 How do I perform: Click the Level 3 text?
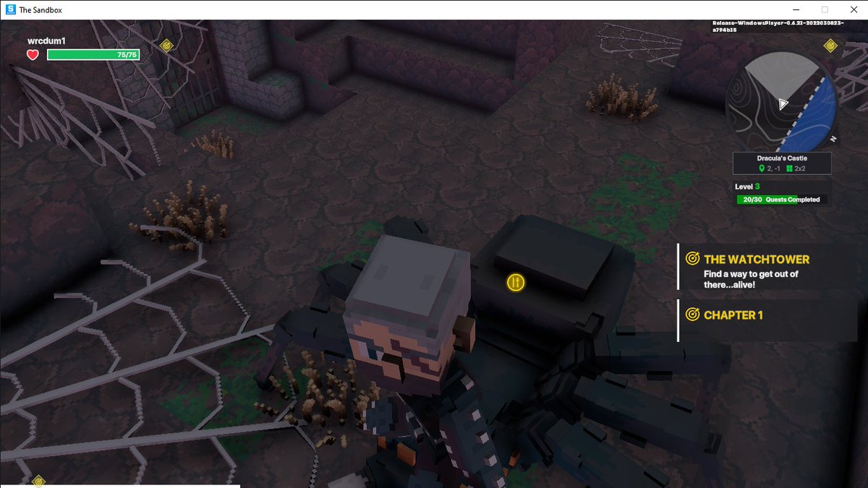(748, 187)
